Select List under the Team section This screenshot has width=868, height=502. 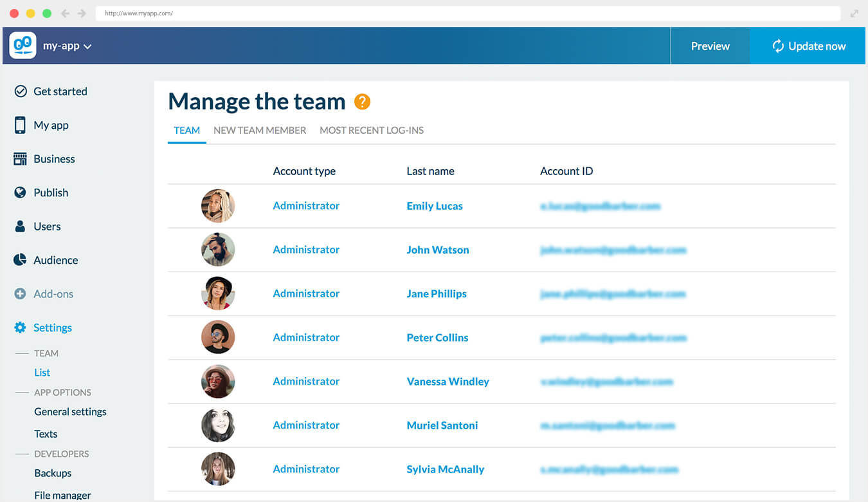(x=42, y=373)
